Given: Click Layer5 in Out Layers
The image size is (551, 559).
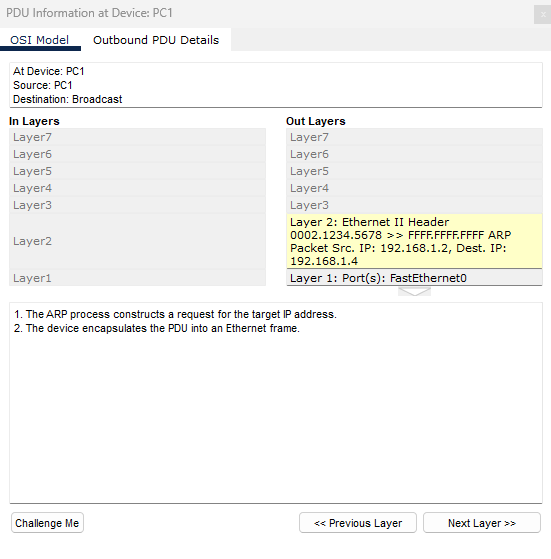Looking at the screenshot, I should pyautogui.click(x=414, y=171).
